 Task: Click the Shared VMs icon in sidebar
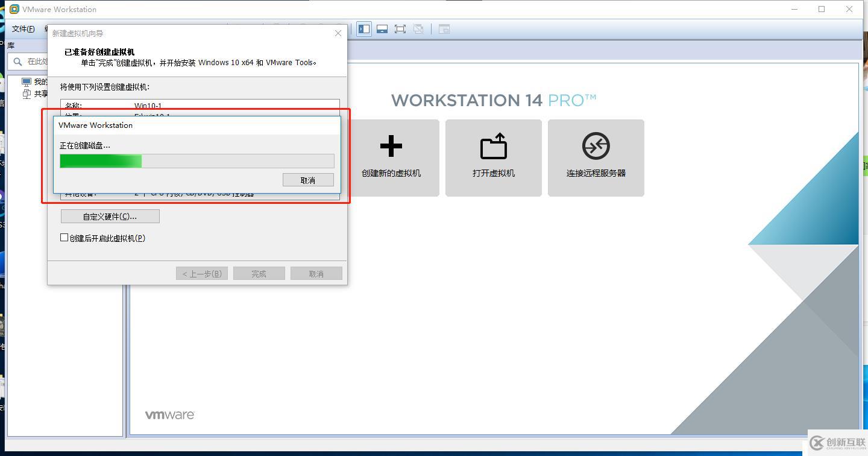coord(27,94)
